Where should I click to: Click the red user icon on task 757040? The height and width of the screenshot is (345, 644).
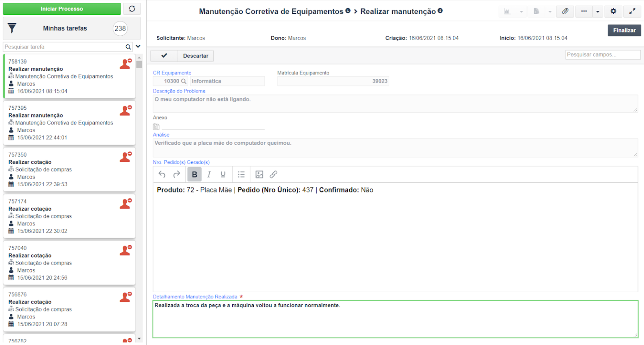coord(126,250)
